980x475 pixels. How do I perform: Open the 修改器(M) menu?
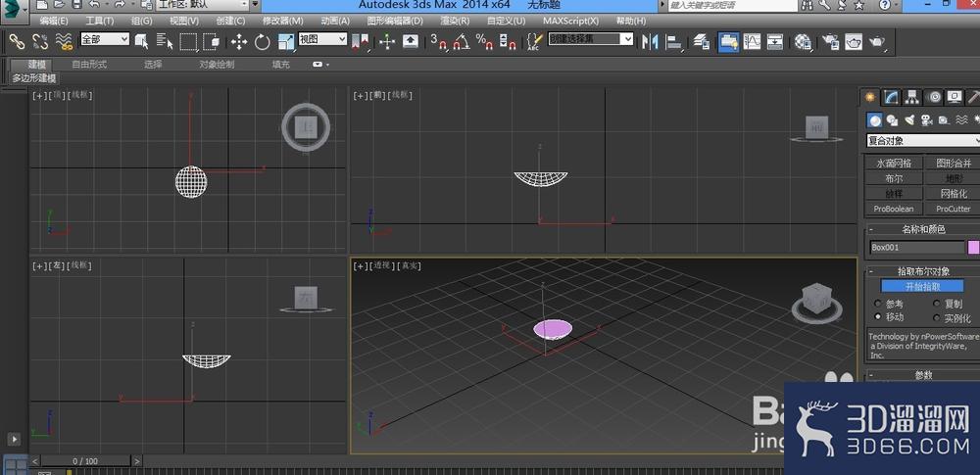(x=282, y=21)
